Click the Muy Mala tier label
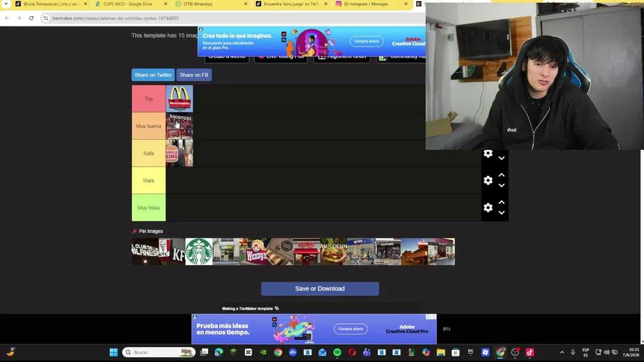The width and height of the screenshot is (644, 362). [x=148, y=208]
